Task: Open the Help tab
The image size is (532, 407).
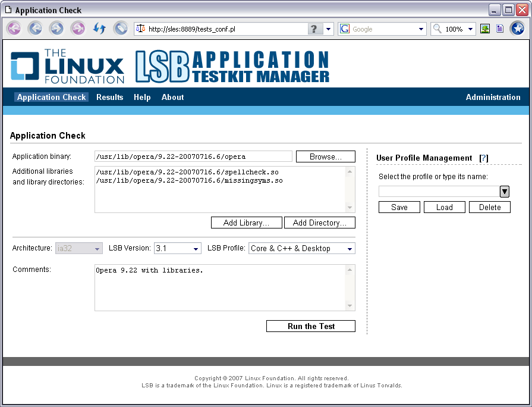Action: tap(142, 97)
